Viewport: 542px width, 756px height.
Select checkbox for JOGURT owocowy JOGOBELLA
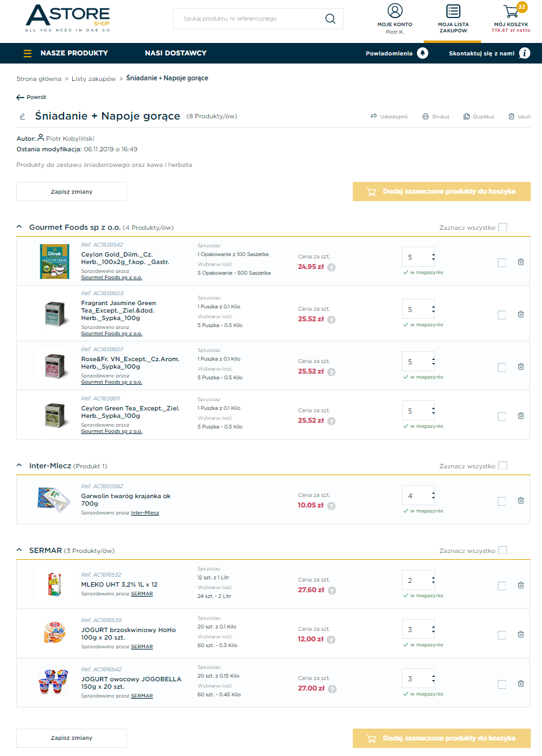pyautogui.click(x=502, y=684)
